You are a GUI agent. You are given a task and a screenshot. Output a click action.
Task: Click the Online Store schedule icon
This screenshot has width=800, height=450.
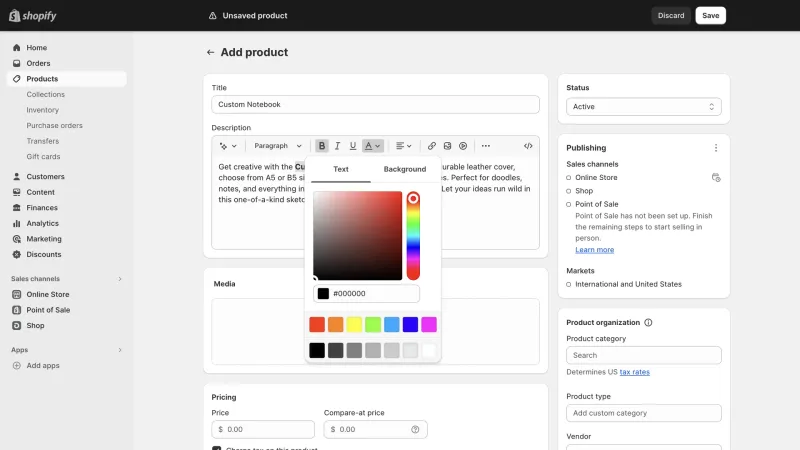tap(716, 178)
